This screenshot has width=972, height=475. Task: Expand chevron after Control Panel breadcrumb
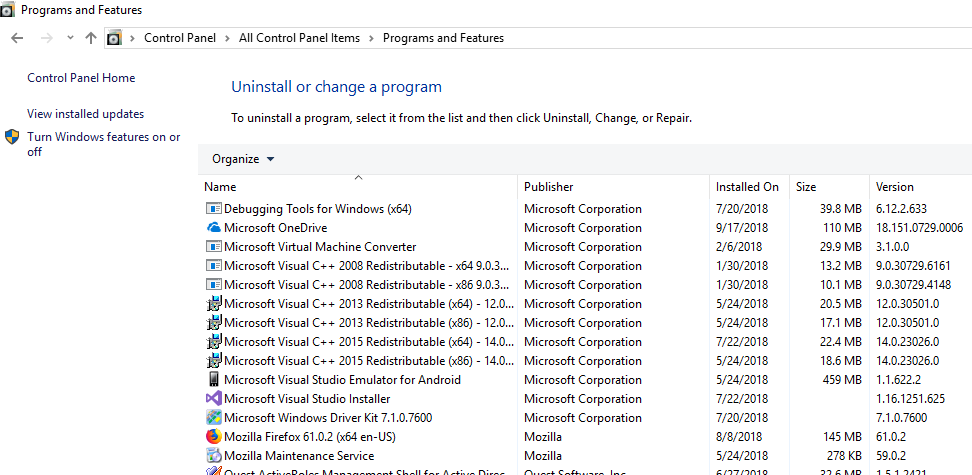pyautogui.click(x=228, y=38)
